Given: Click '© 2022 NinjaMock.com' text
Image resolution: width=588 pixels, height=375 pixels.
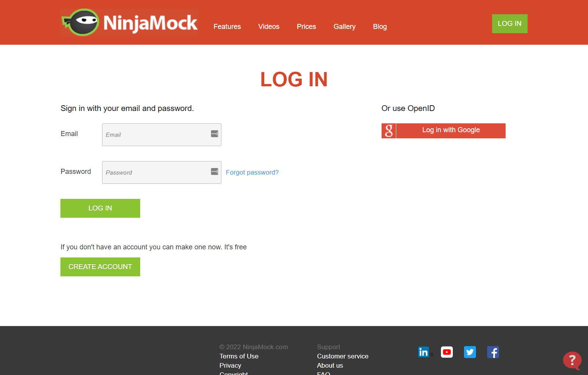Looking at the screenshot, I should (254, 347).
